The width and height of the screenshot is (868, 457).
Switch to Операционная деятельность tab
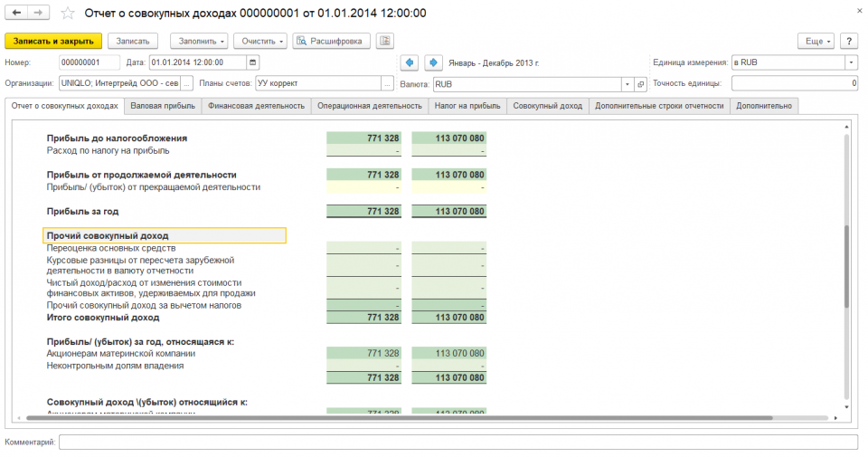370,106
